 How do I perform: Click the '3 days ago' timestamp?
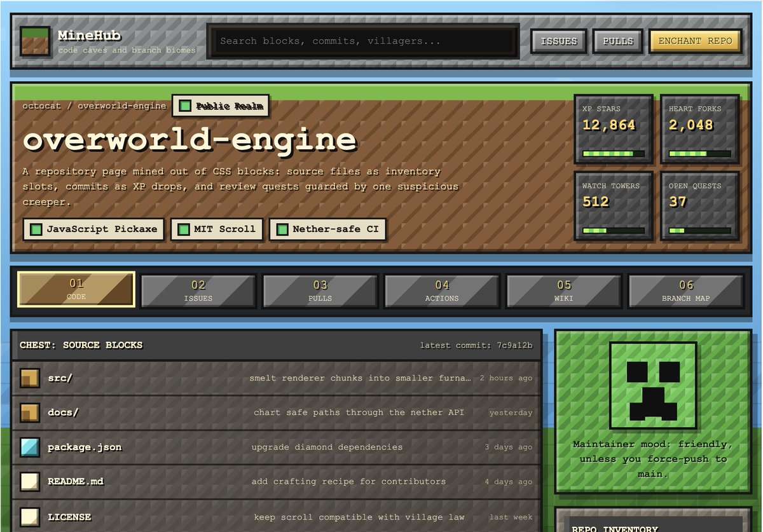(509, 447)
